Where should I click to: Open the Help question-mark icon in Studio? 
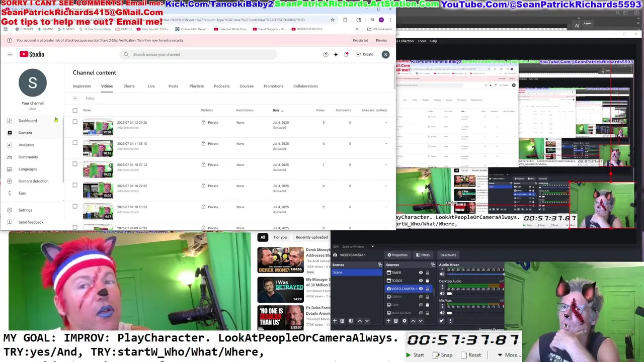click(x=326, y=54)
